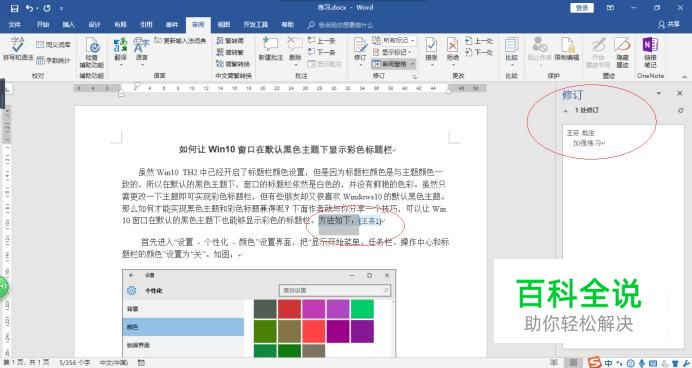692x368 pixels.
Task: Click the Save icon in quick access toolbar
Action: (15, 8)
